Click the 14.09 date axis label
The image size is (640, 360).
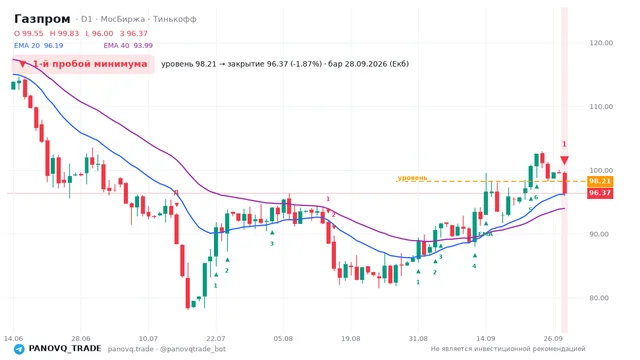pyautogui.click(x=486, y=338)
